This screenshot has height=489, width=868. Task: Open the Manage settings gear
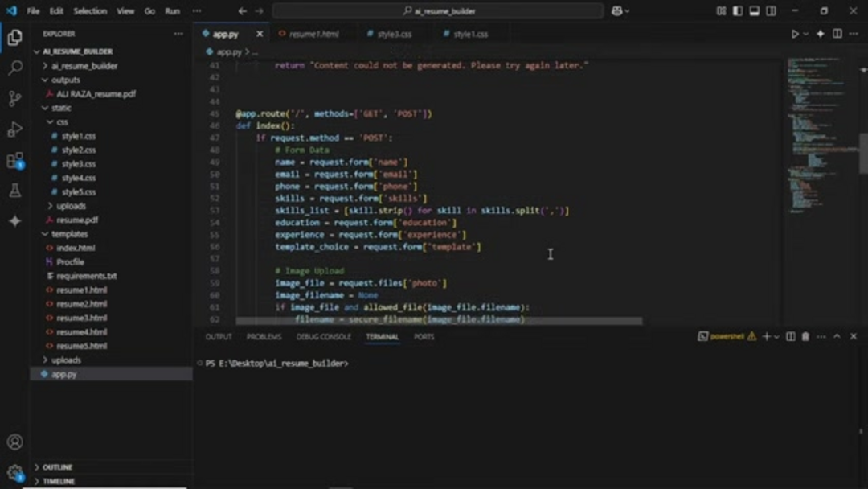(x=14, y=472)
